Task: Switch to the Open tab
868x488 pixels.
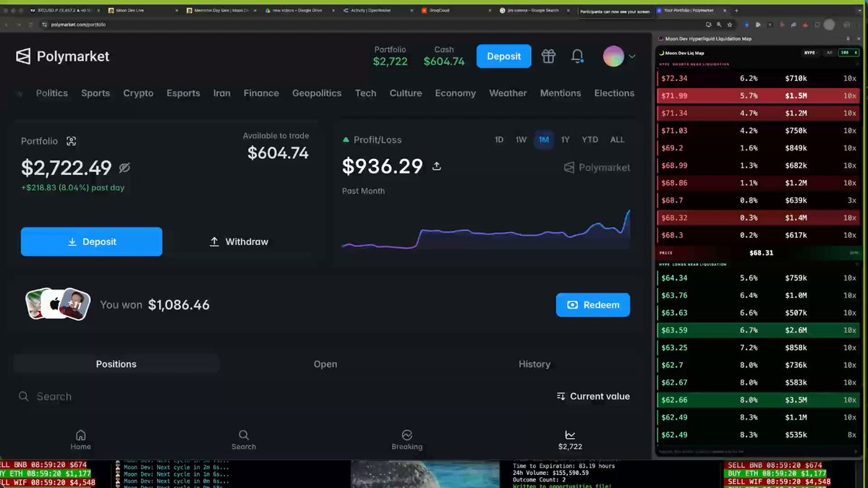Action: click(325, 364)
